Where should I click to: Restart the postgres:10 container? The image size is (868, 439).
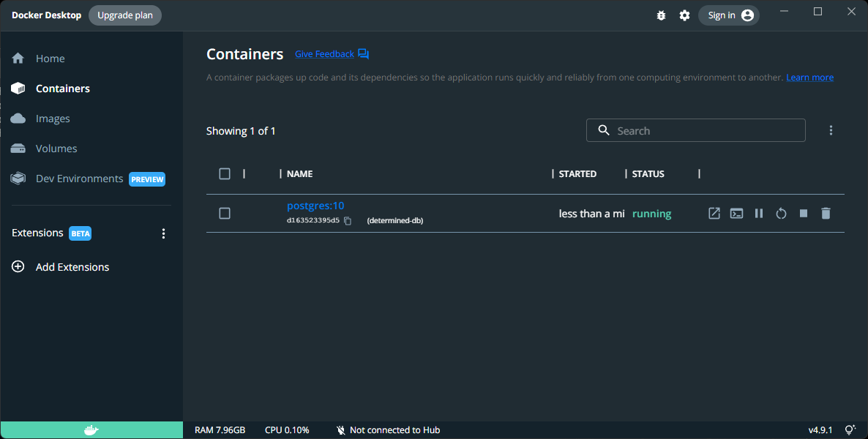point(781,213)
